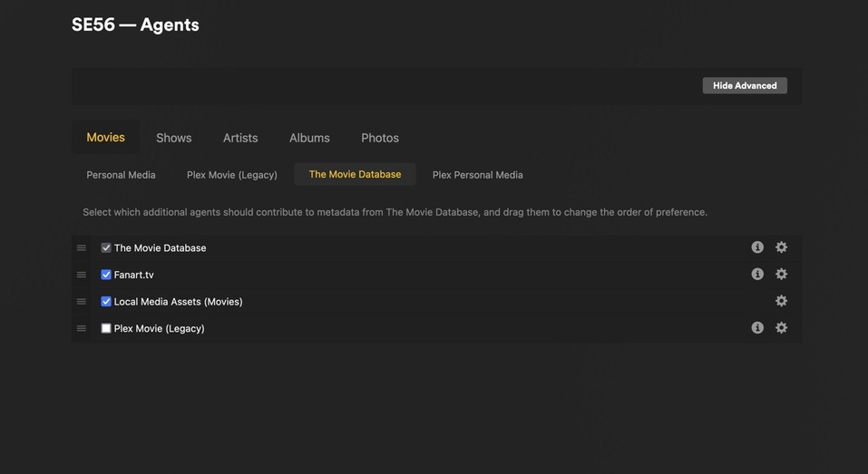
Task: Click the SE56 — Agents heading
Action: 135,24
